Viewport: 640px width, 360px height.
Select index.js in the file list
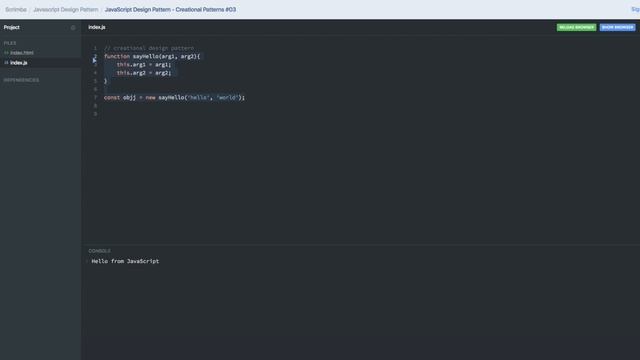(19, 63)
